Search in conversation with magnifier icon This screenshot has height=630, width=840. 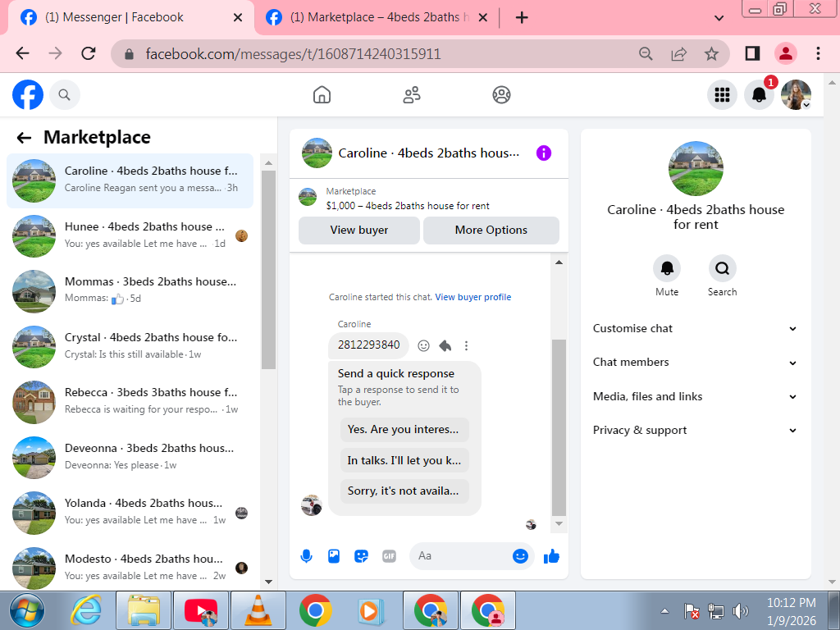(x=722, y=268)
